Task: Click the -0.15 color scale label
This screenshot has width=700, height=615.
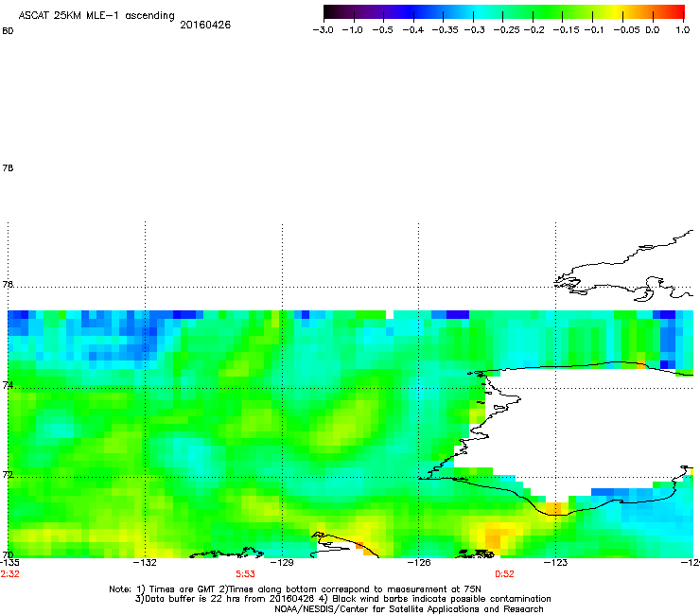Action: (566, 30)
